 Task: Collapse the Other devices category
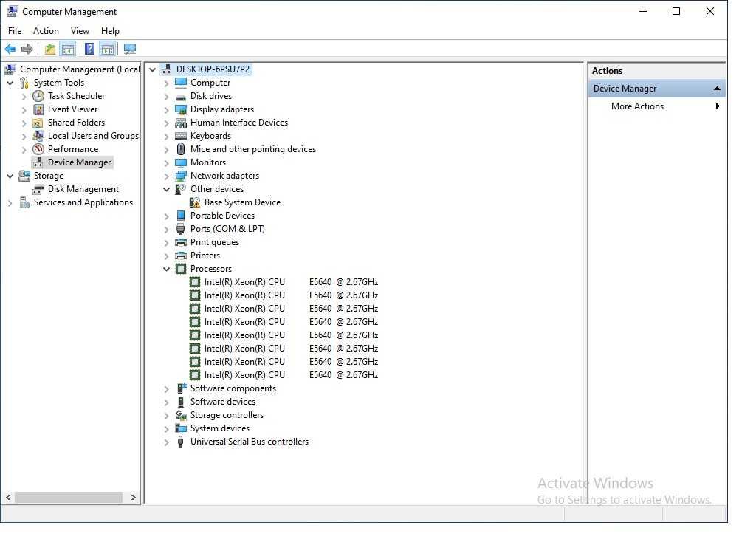pos(166,190)
